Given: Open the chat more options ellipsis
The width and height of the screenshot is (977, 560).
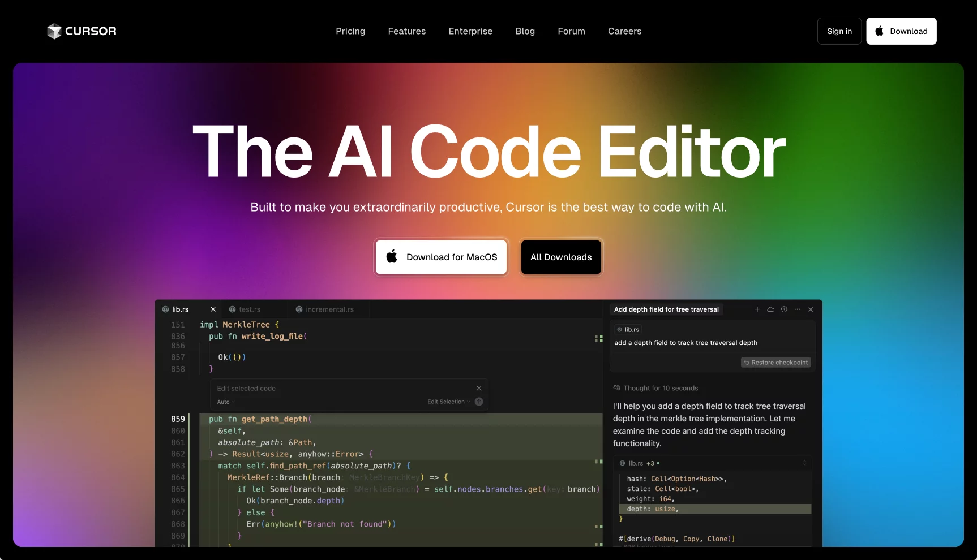Looking at the screenshot, I should pos(798,309).
